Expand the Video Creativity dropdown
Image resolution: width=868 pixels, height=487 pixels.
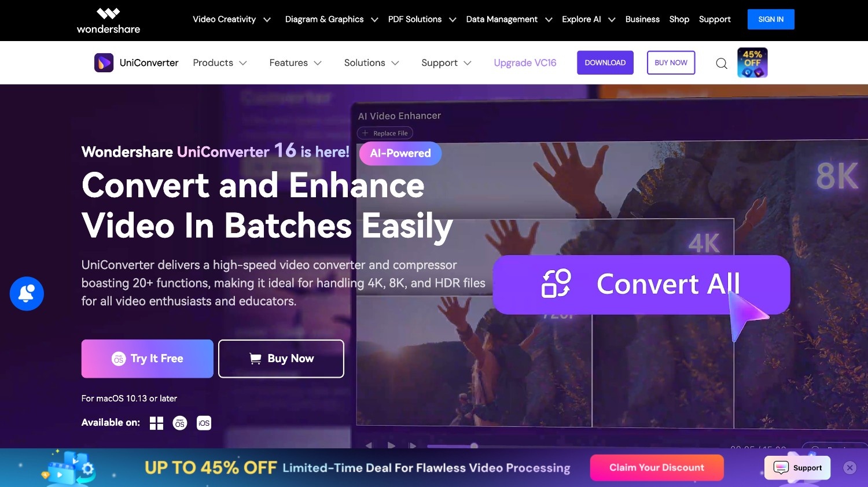(231, 19)
